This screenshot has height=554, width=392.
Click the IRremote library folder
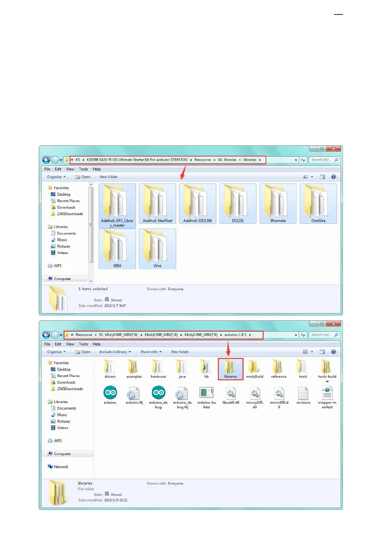pos(278,203)
